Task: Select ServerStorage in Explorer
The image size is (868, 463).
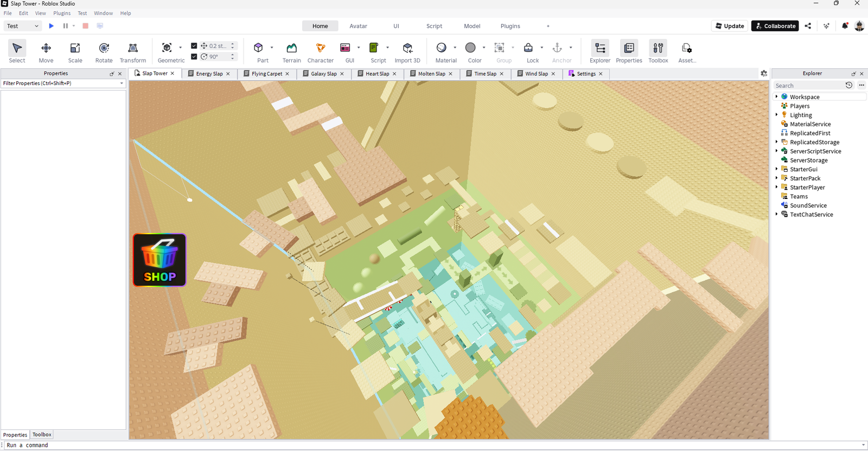Action: pos(808,160)
